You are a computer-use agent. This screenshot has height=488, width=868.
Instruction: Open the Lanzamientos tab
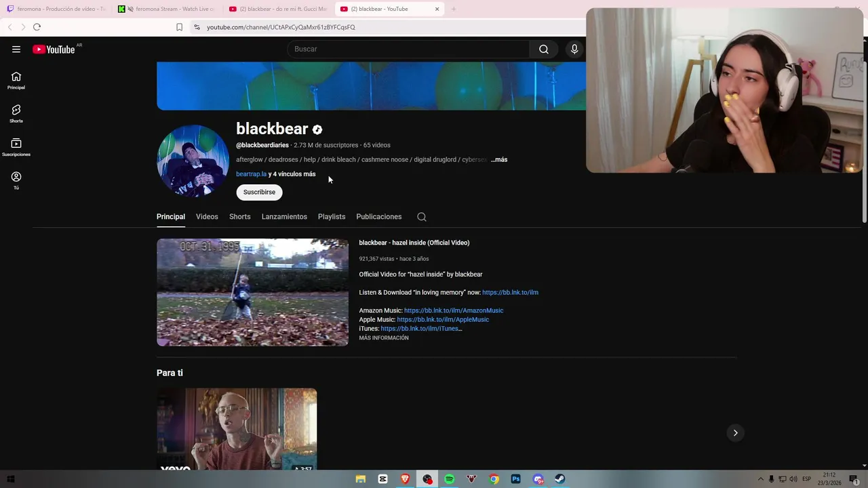(284, 217)
